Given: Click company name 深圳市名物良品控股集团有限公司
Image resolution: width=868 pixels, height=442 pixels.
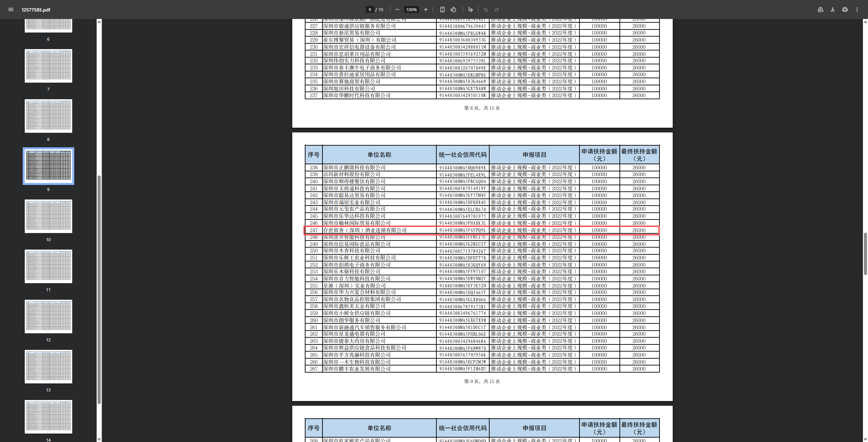Looking at the screenshot, I should click(362, 299).
